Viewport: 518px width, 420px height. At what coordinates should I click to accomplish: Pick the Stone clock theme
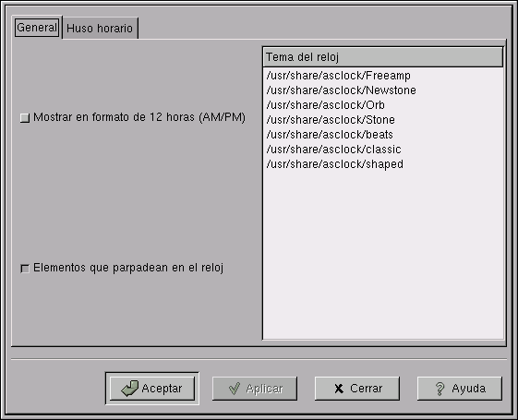coord(383,120)
